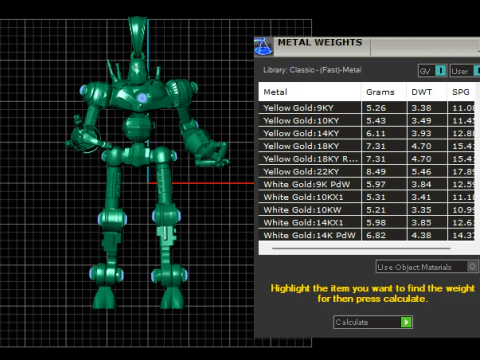Image resolution: width=480 pixels, height=360 pixels.
Task: Select the Yellow Gold:18KY row
Action: (x=367, y=146)
